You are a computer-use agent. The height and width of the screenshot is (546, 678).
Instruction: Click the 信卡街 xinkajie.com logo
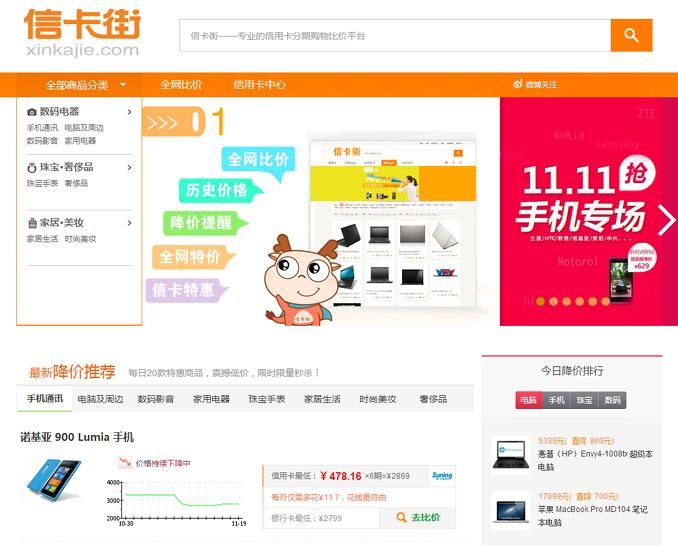pyautogui.click(x=82, y=33)
